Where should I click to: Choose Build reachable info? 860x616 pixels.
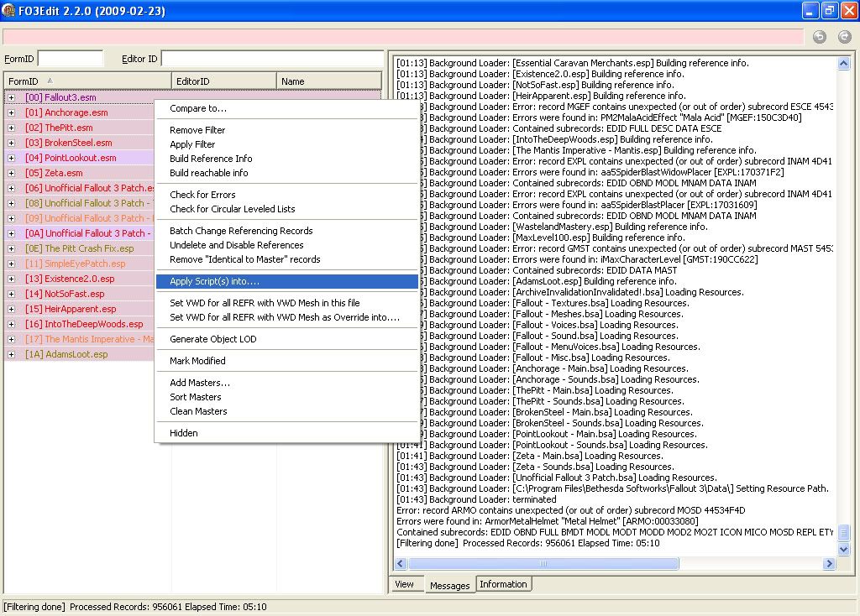pyautogui.click(x=287, y=173)
